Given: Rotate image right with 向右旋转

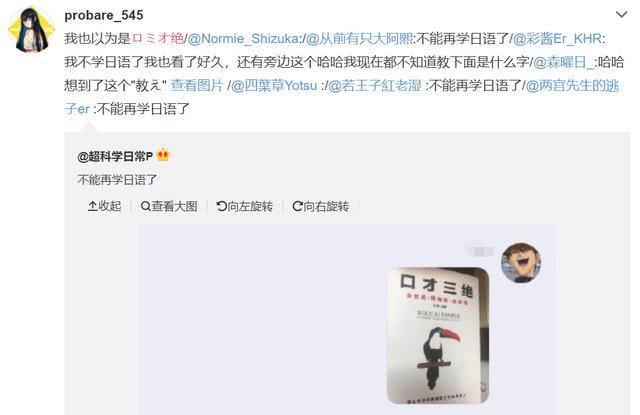Looking at the screenshot, I should pyautogui.click(x=320, y=206).
